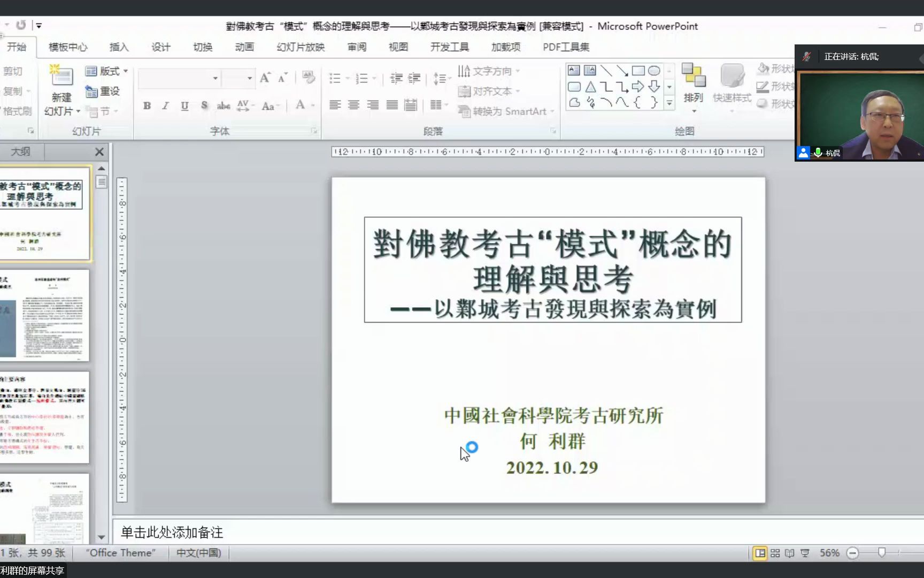Decrease list indent level
924x578 pixels.
pyautogui.click(x=396, y=79)
